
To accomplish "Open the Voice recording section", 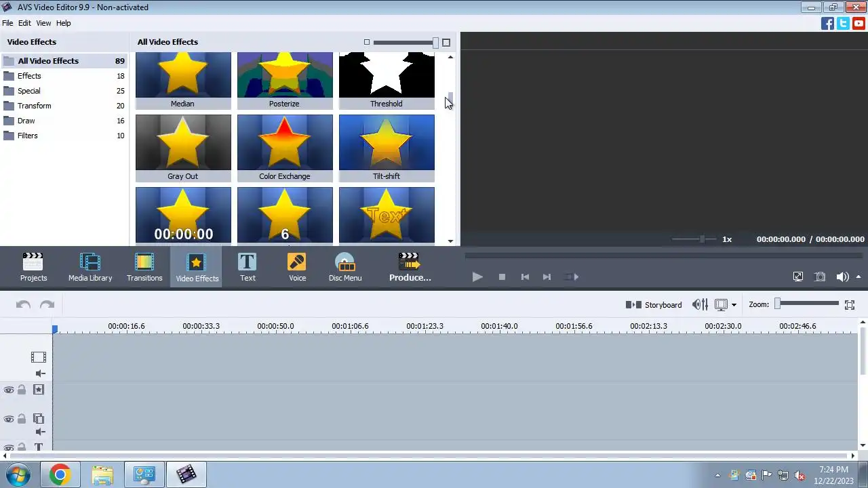I will 297,267.
